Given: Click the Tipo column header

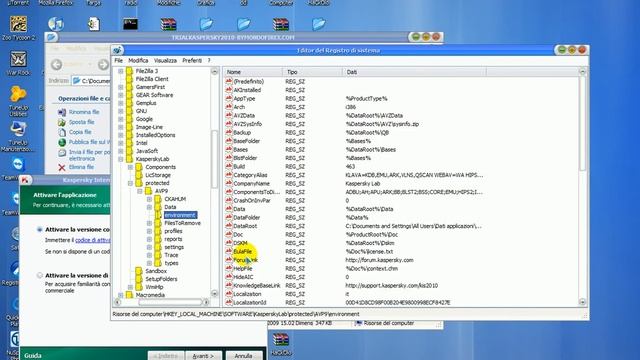Looking at the screenshot, I should pyautogui.click(x=313, y=72).
